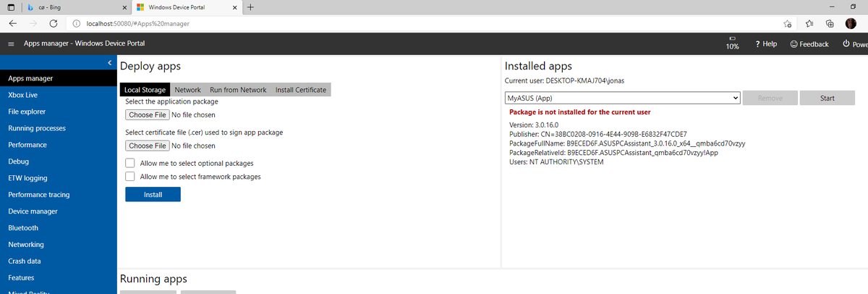Image resolution: width=868 pixels, height=294 pixels.
Task: Open Features in sidebar
Action: point(59,278)
